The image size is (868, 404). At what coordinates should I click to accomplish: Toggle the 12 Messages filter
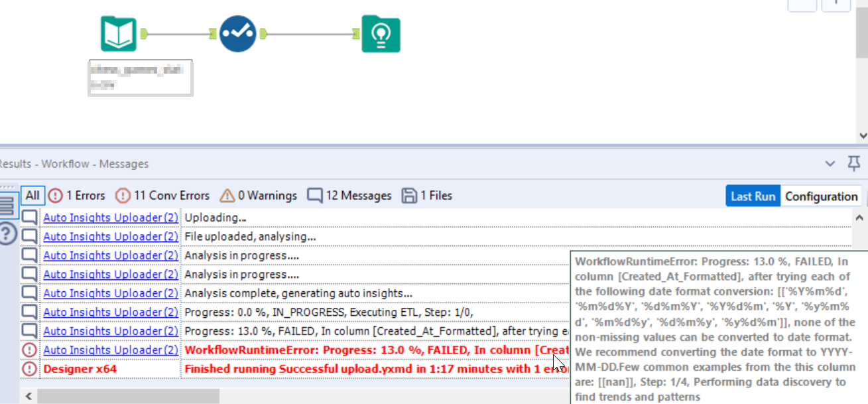pos(348,195)
